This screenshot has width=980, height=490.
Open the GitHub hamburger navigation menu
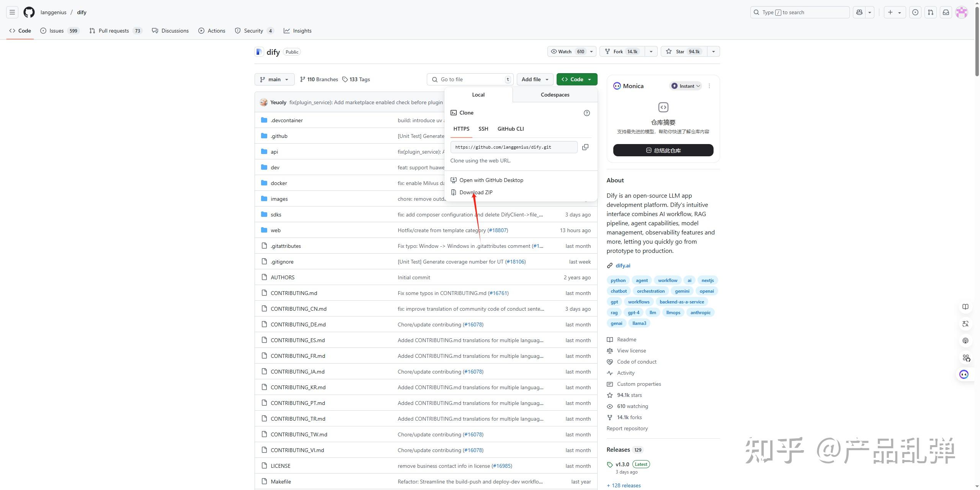(x=12, y=12)
